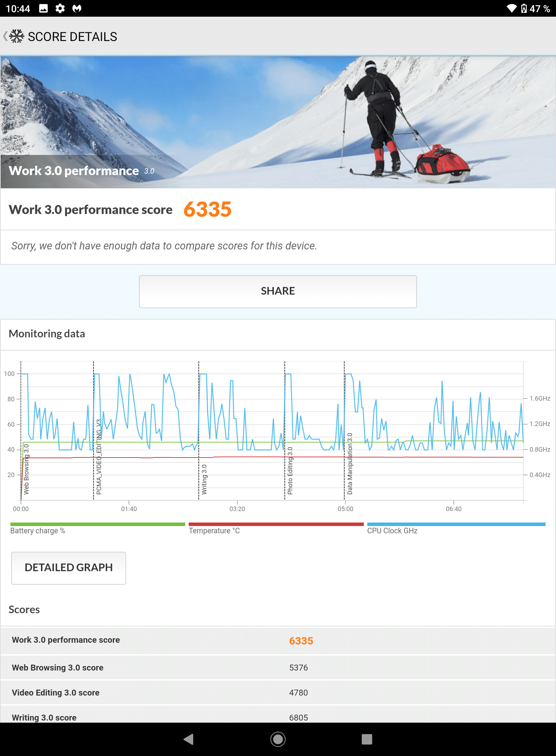Viewport: 556px width, 756px height.
Task: Click the Temperature °C legend bar
Action: tap(276, 524)
